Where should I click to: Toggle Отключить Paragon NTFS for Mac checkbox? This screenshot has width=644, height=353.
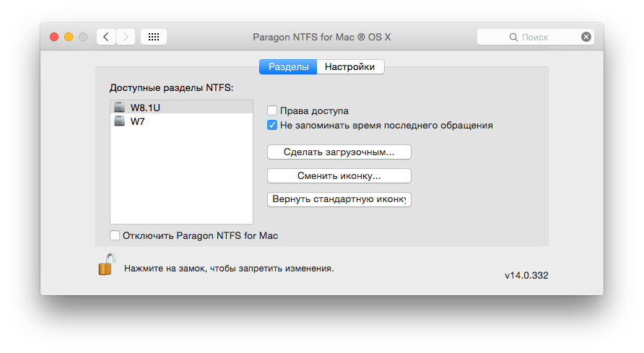coord(115,235)
